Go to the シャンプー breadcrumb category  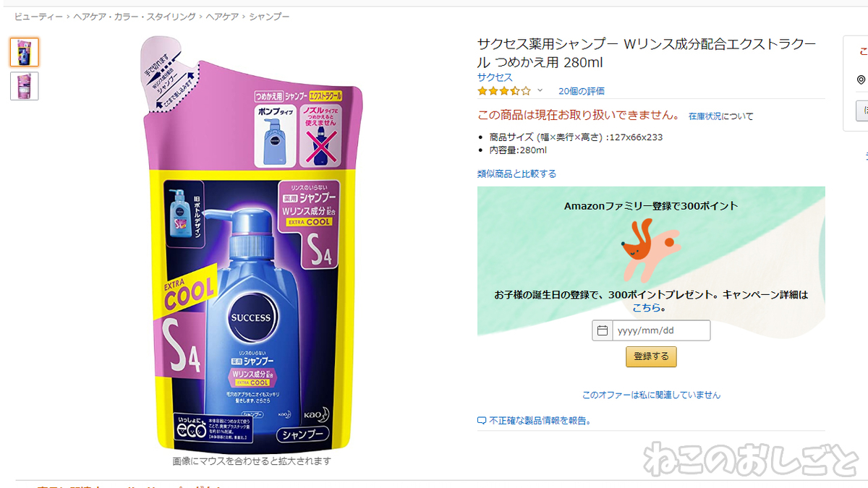tap(270, 16)
